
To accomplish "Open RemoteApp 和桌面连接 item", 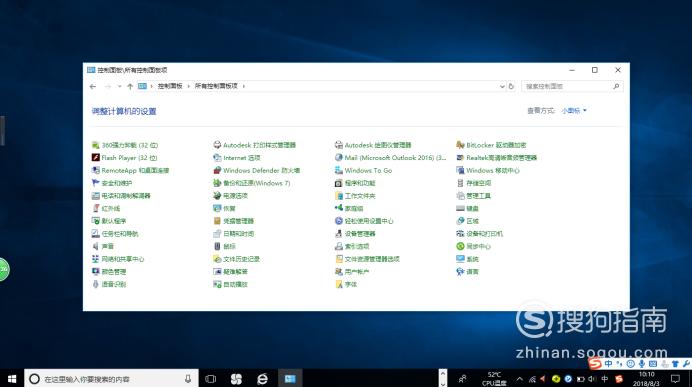I will click(x=130, y=170).
